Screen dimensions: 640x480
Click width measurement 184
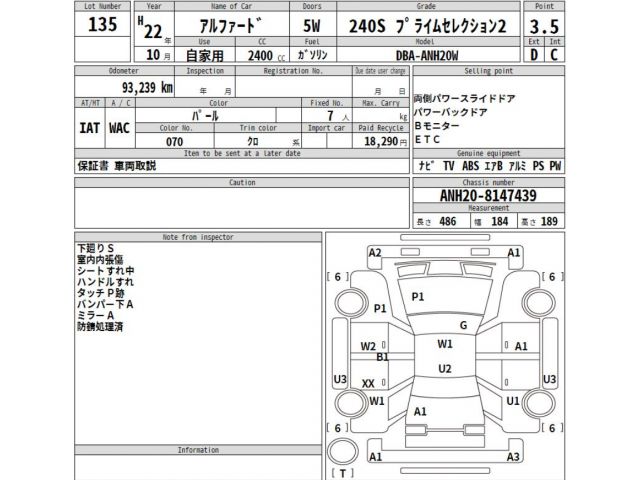[x=500, y=221]
